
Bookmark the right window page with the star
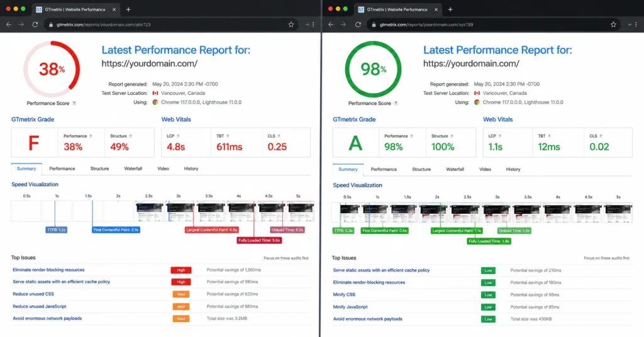pyautogui.click(x=613, y=25)
